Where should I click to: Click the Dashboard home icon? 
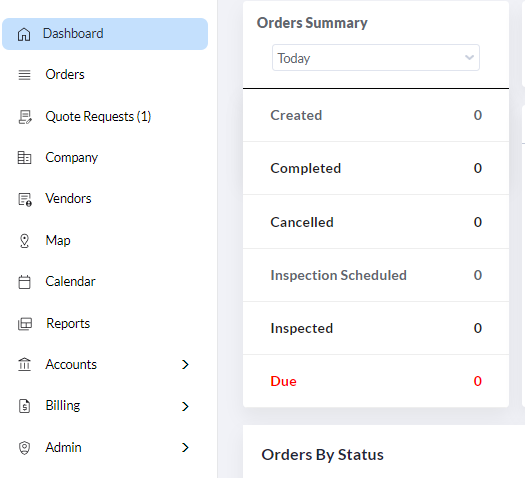[x=24, y=34]
